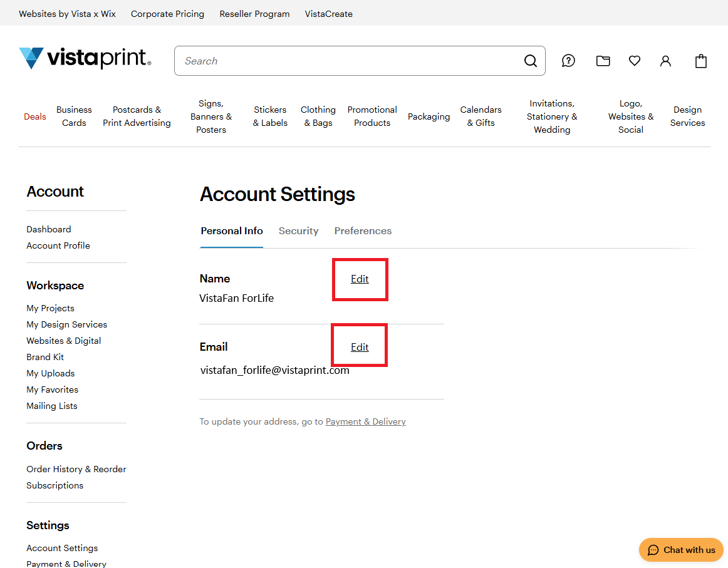Open the Design Services menu
728x568 pixels.
688,116
